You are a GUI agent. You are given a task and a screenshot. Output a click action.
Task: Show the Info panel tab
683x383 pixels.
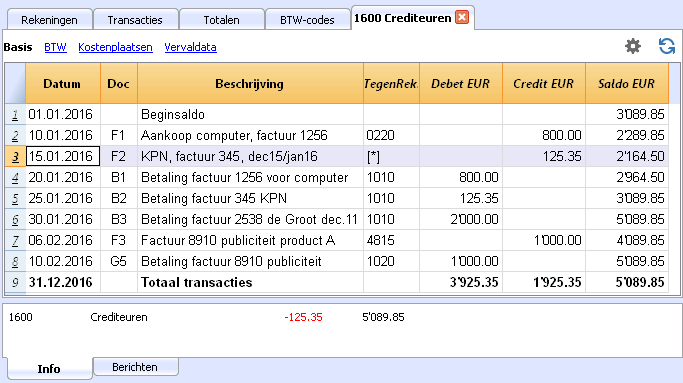coord(49,369)
